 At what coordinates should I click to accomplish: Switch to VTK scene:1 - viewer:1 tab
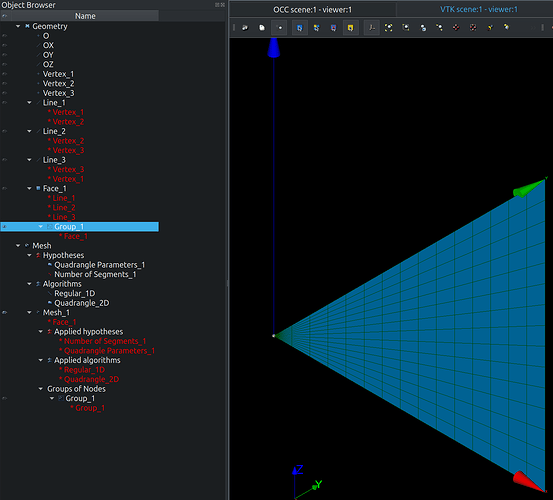point(479,10)
